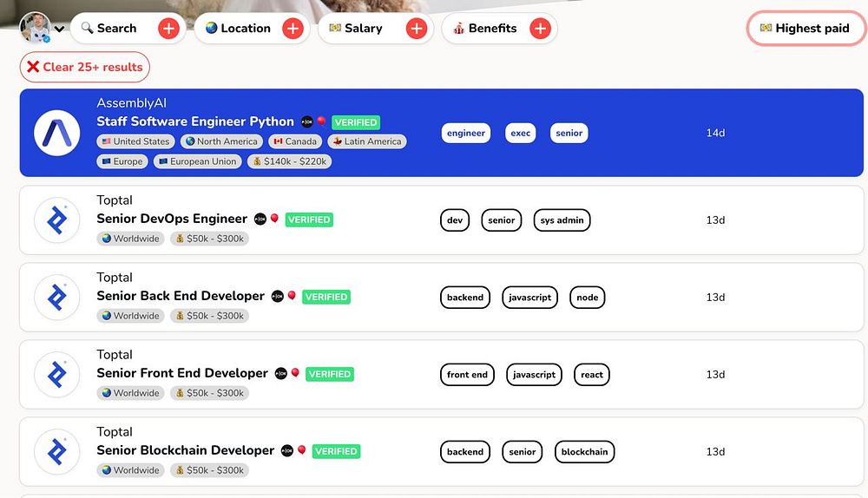Image resolution: width=868 pixels, height=498 pixels.
Task: Open Senior DevOps Engineer listing
Action: [172, 219]
